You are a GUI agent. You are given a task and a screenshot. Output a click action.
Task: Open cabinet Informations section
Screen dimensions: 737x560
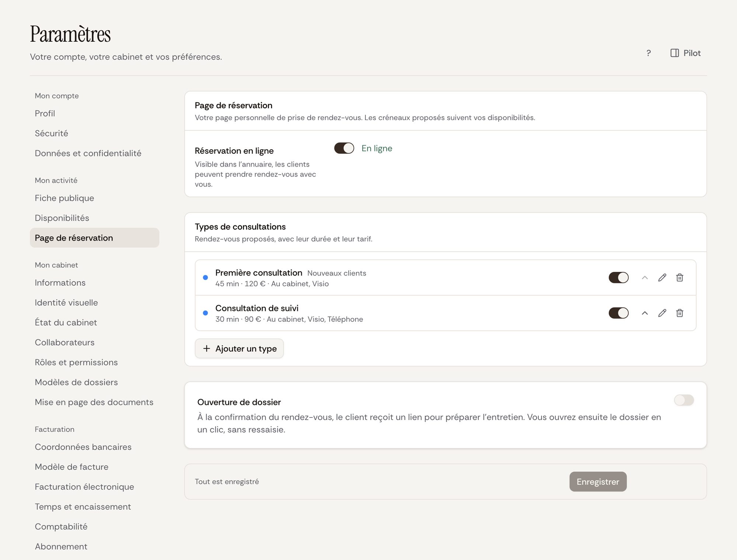coord(95,283)
